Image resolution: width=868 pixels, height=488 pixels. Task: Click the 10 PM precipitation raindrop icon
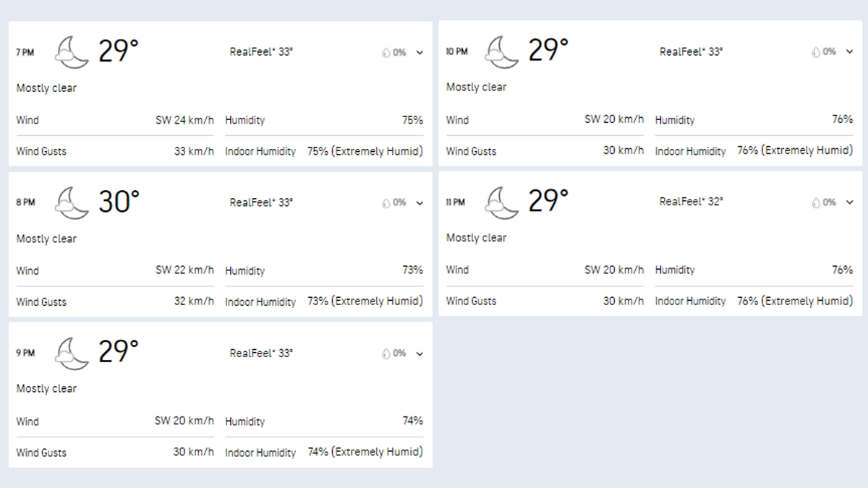click(816, 52)
